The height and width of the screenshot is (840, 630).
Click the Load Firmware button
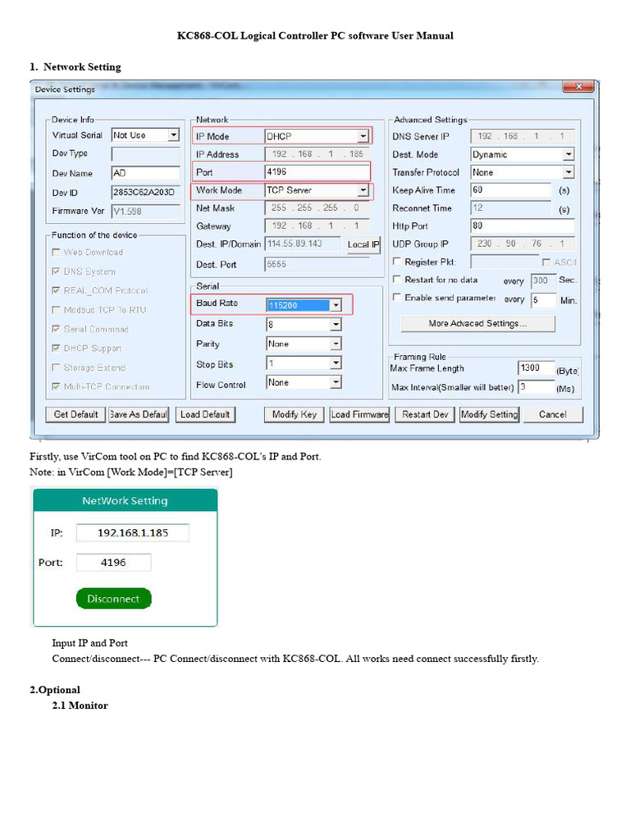pos(359,414)
